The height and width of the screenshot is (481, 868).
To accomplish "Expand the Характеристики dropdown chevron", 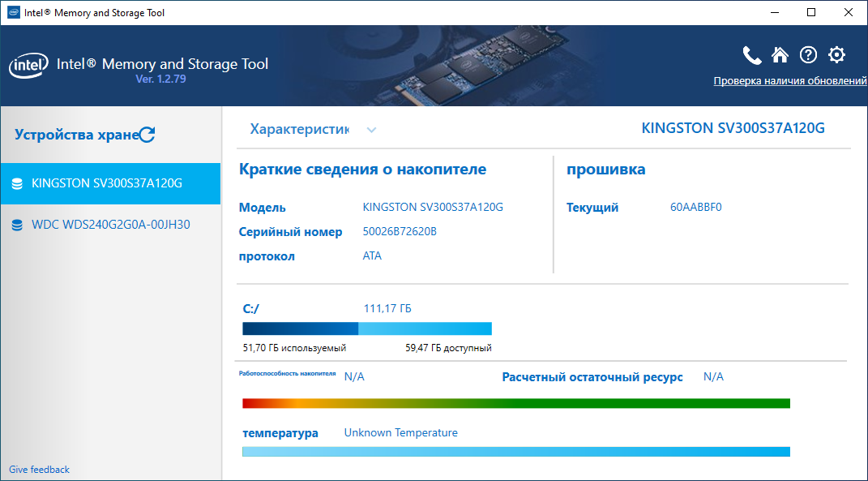I will tap(371, 131).
